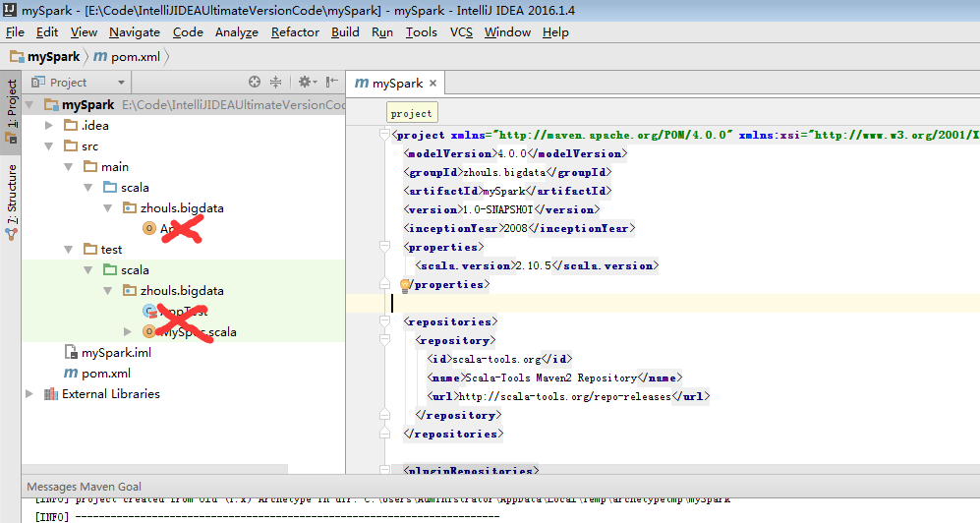Select the test folder icon
Image resolution: width=980 pixels, height=523 pixels.
pyautogui.click(x=90, y=250)
